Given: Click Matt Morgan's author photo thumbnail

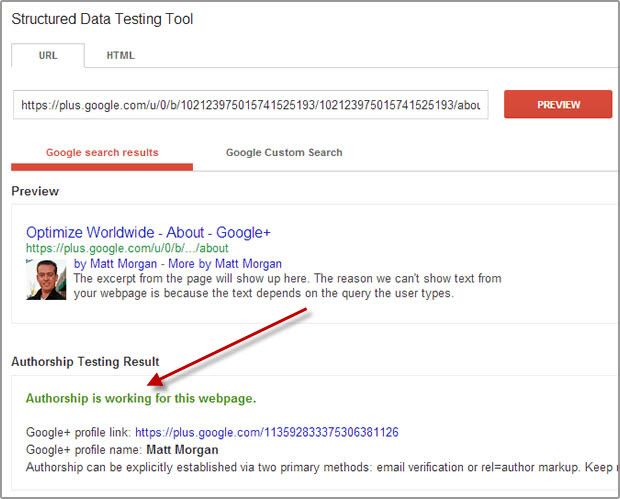Looking at the screenshot, I should click(46, 280).
